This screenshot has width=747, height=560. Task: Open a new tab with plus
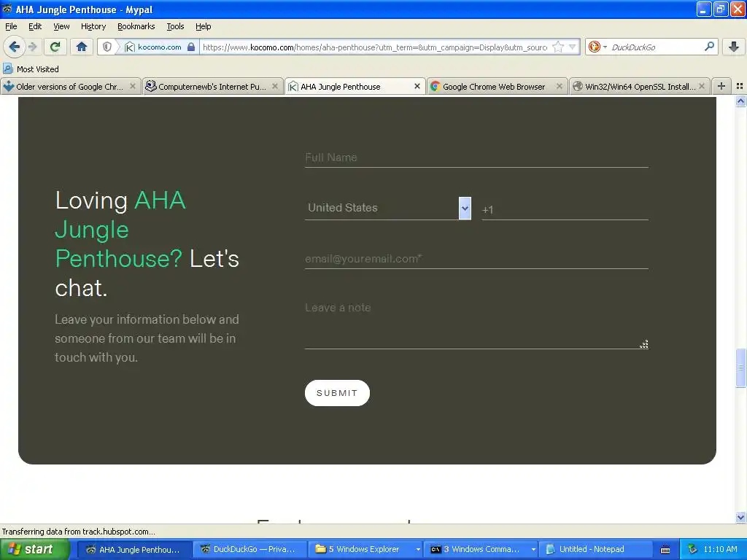(721, 86)
